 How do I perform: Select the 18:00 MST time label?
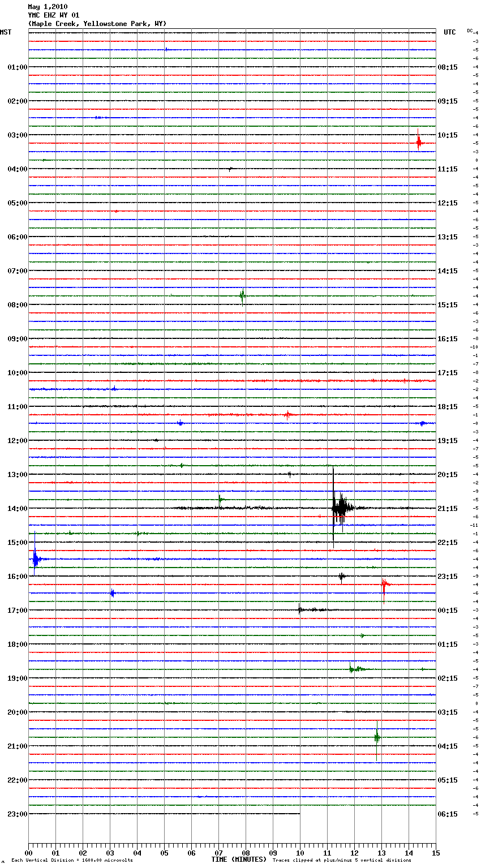pos(17,644)
